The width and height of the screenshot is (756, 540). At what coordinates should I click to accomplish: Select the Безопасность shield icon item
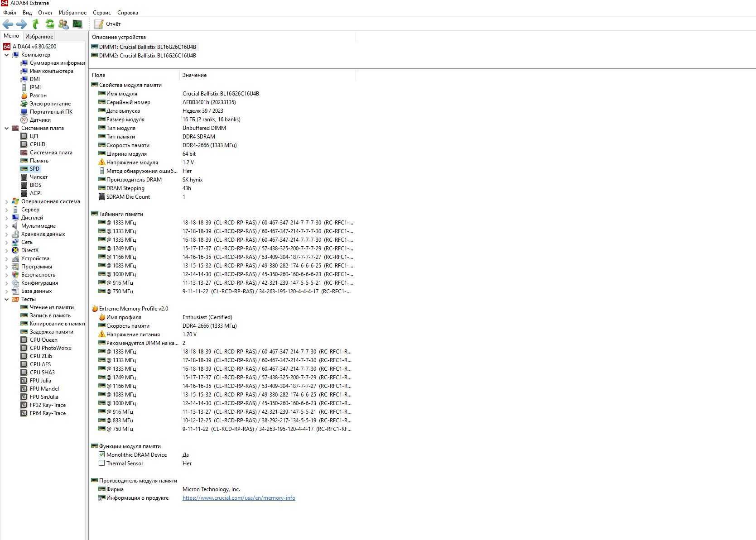coord(15,275)
